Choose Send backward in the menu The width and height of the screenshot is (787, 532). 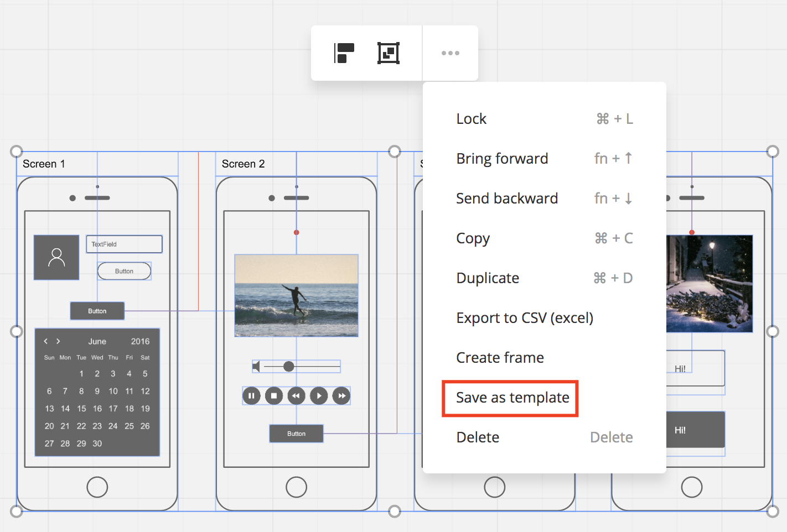click(x=506, y=199)
